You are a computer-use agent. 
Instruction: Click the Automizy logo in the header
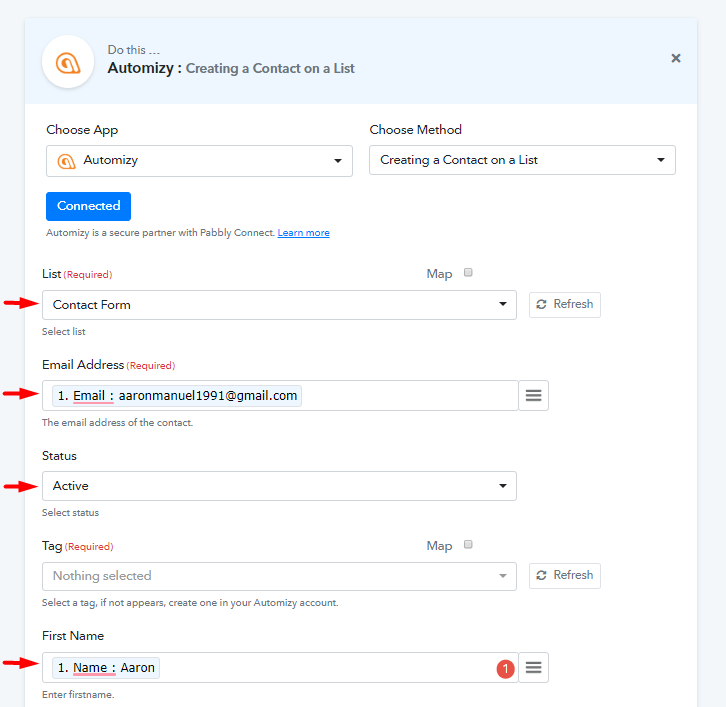[68, 62]
